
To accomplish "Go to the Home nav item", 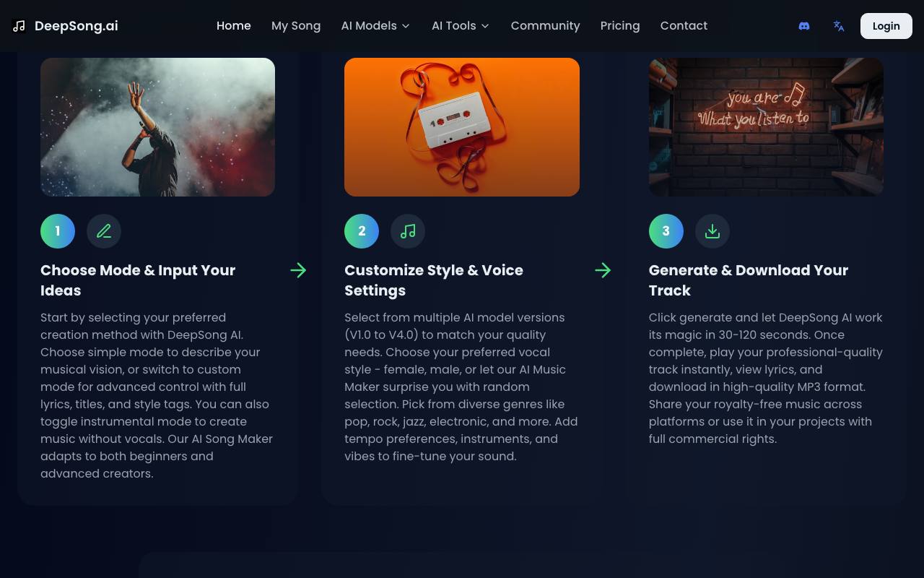I will [234, 26].
